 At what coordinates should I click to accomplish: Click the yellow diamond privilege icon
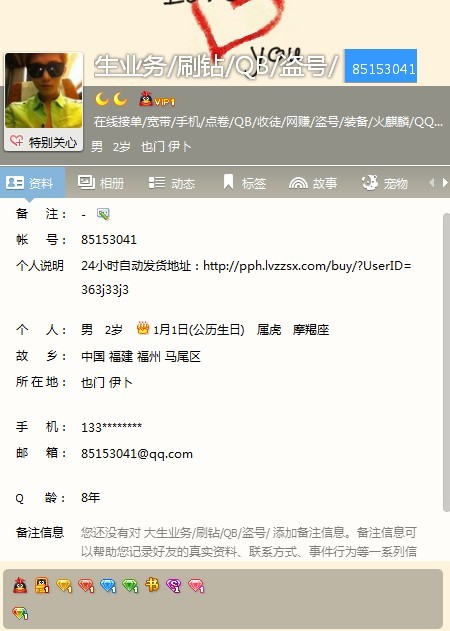tap(64, 586)
